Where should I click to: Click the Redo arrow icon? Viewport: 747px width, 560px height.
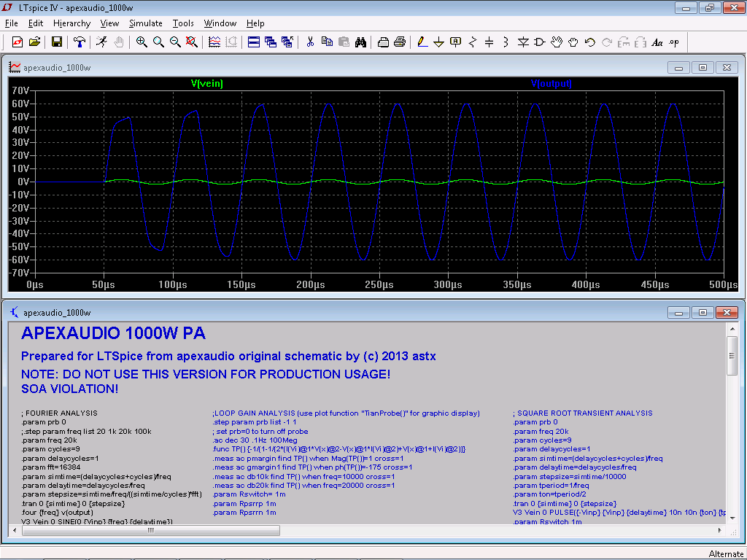coord(607,42)
